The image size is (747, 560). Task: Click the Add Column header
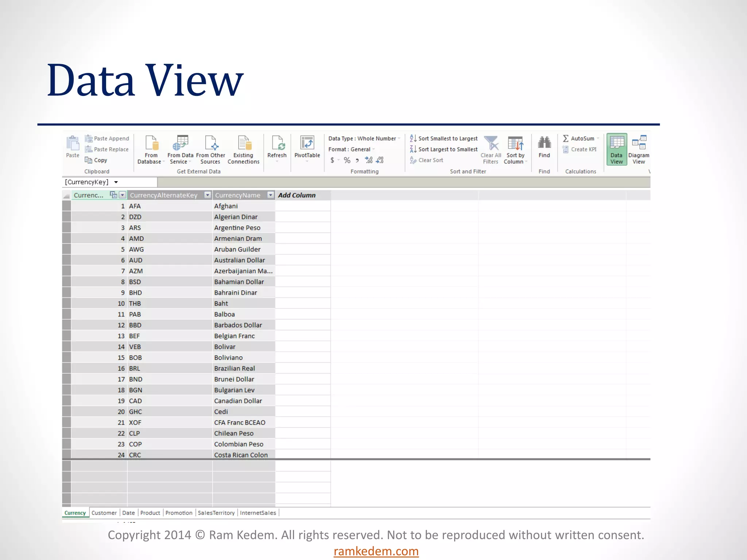click(297, 195)
